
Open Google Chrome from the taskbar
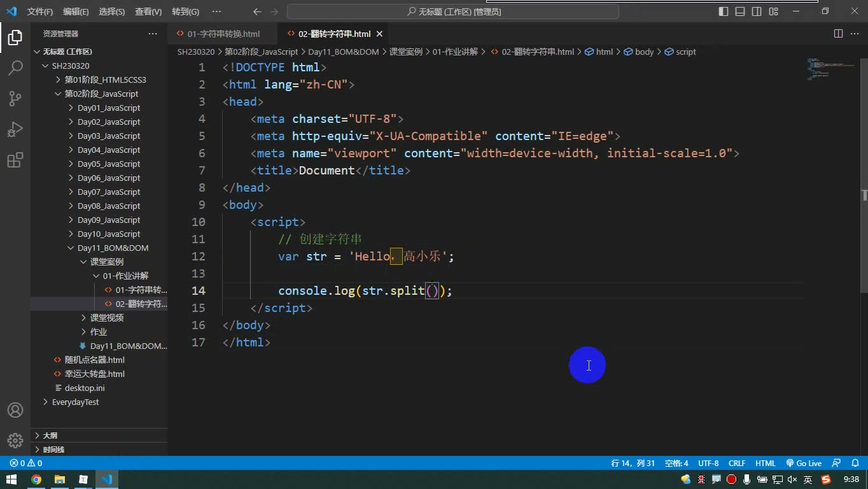pos(36,479)
